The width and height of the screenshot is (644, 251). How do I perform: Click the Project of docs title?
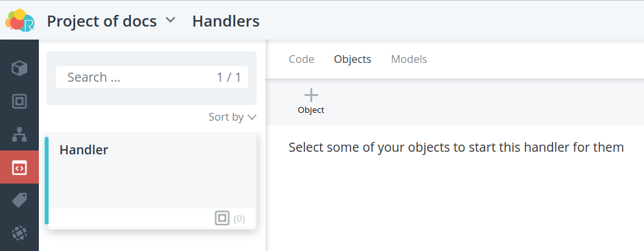click(x=102, y=21)
